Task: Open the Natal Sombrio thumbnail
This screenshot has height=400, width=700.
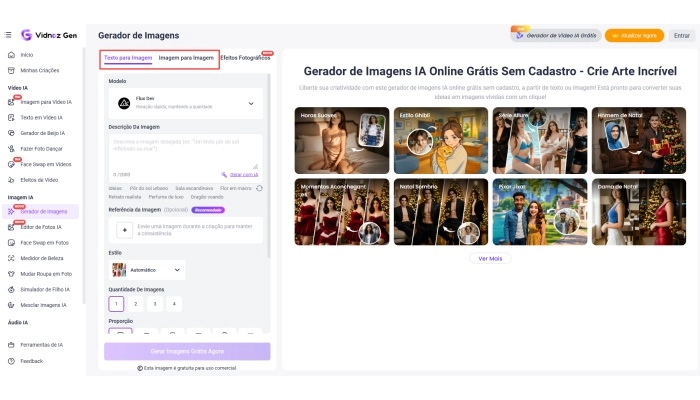Action: tap(441, 212)
